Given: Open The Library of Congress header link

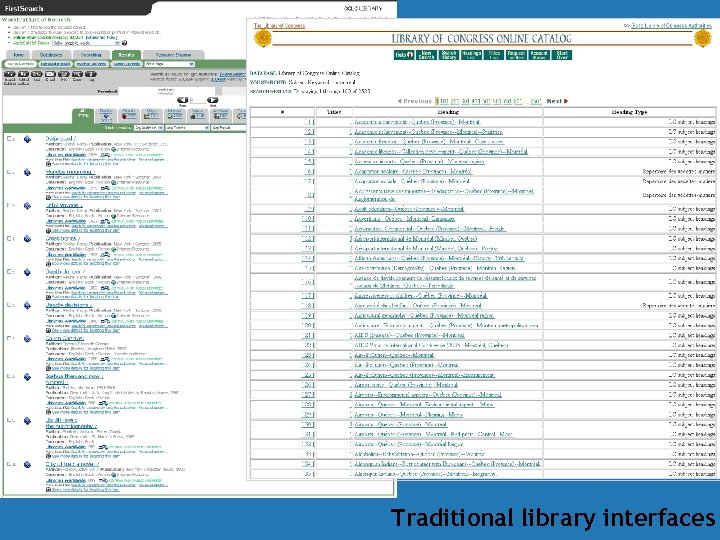Looking at the screenshot, I should (279, 26).
